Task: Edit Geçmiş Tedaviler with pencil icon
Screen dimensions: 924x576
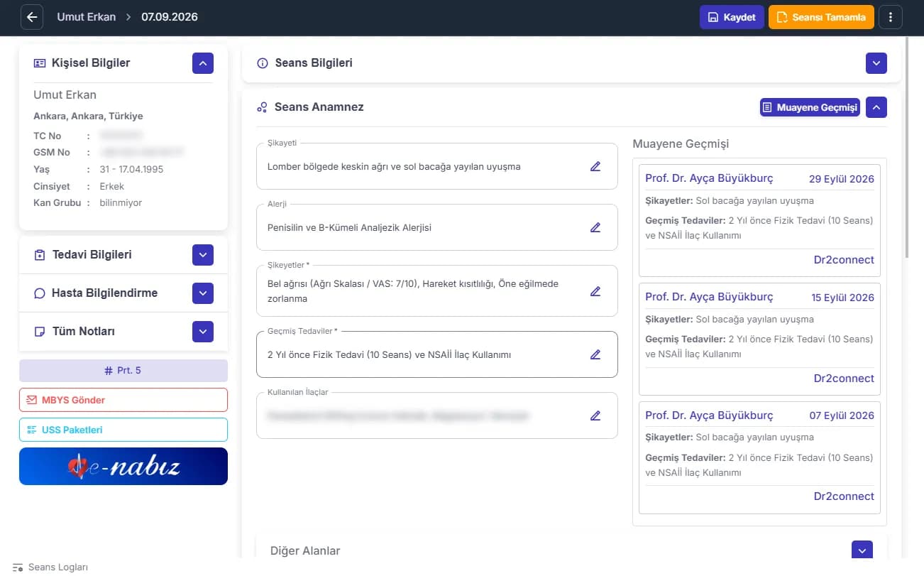Action: click(595, 354)
